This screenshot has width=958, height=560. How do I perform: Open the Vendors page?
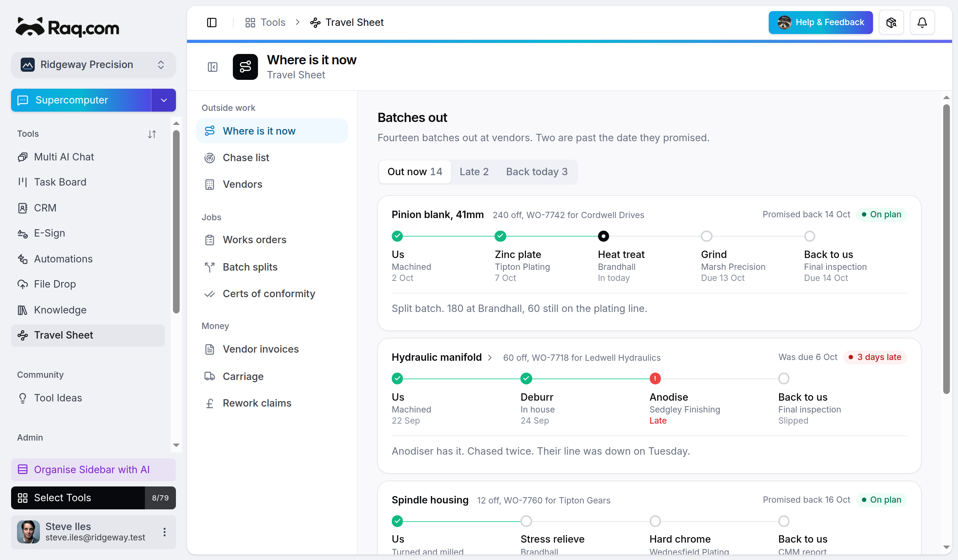272,184
